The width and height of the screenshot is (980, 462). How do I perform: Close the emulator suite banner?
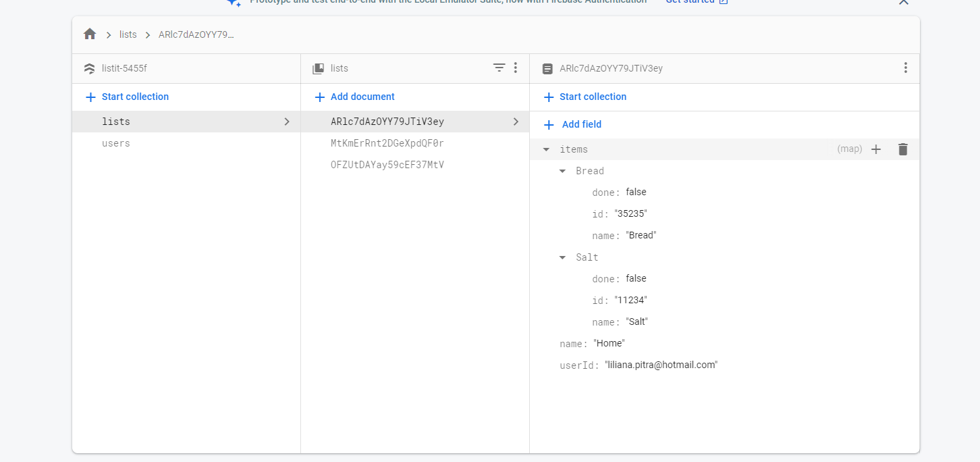pos(904,2)
